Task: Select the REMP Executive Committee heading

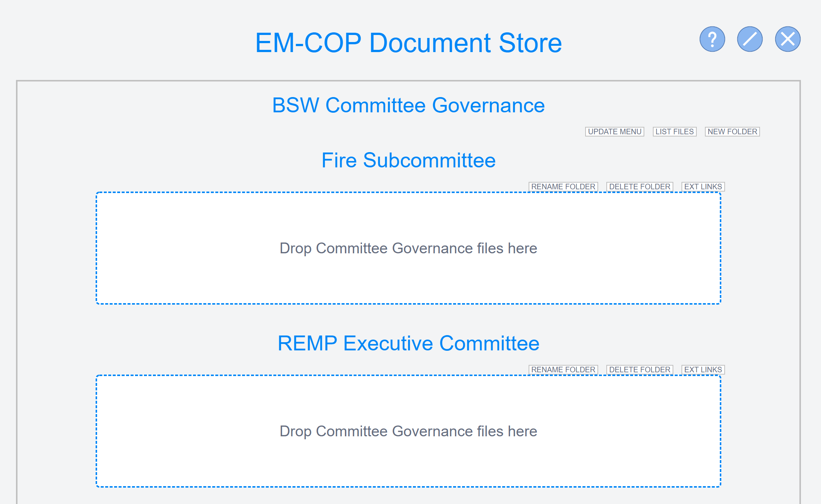Action: coord(408,343)
